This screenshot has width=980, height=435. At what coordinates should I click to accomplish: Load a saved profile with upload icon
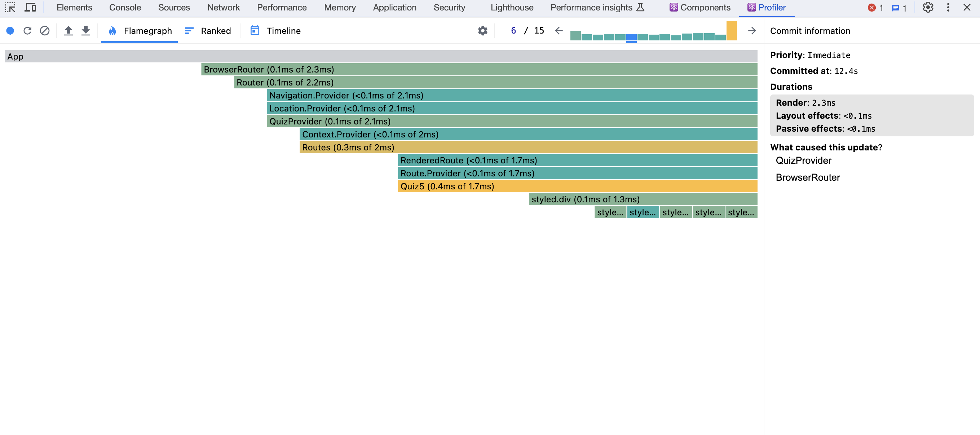click(69, 31)
